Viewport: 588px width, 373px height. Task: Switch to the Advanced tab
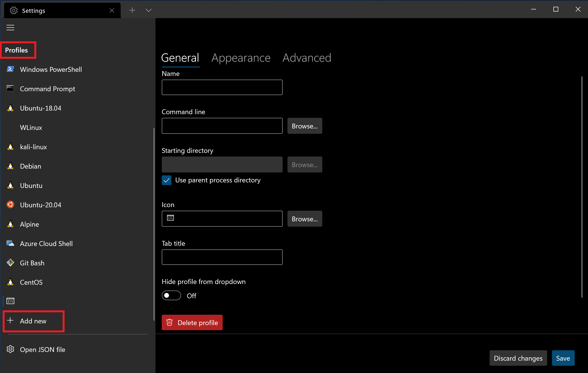pos(307,58)
